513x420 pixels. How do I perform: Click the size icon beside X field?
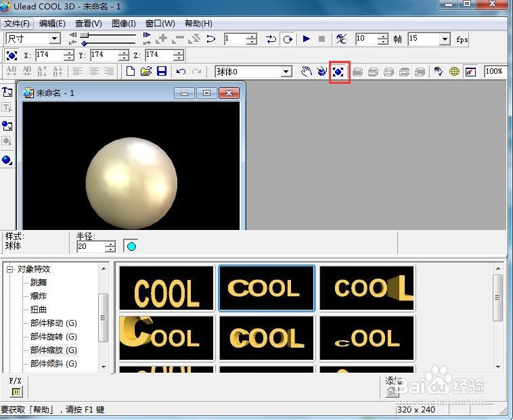[12, 55]
